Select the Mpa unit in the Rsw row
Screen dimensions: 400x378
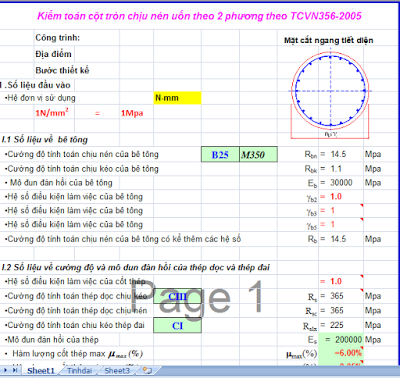pyautogui.click(x=373, y=325)
